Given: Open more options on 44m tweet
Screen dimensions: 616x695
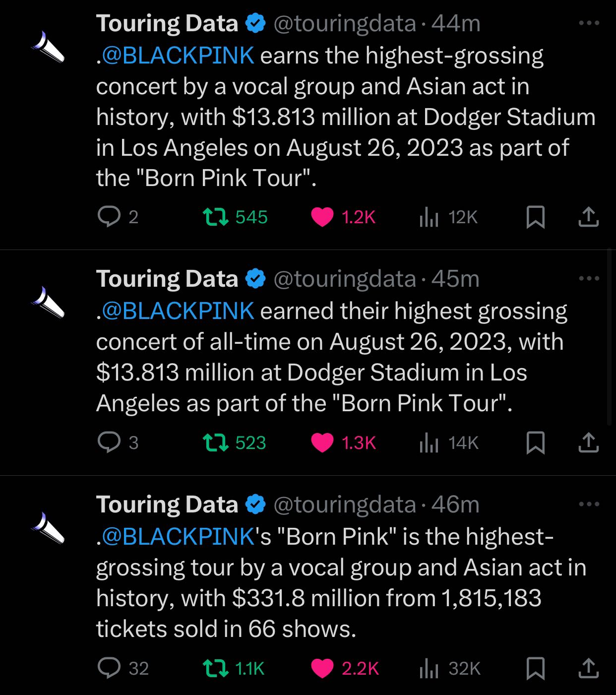Looking at the screenshot, I should pos(589,23).
